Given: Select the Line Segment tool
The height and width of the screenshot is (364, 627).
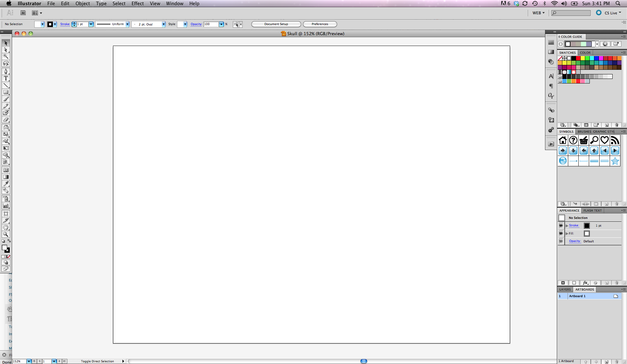Looking at the screenshot, I should 6,85.
